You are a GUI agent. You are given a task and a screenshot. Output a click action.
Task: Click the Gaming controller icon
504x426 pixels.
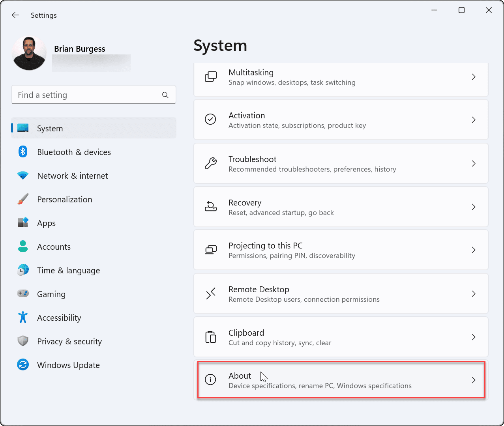point(23,294)
